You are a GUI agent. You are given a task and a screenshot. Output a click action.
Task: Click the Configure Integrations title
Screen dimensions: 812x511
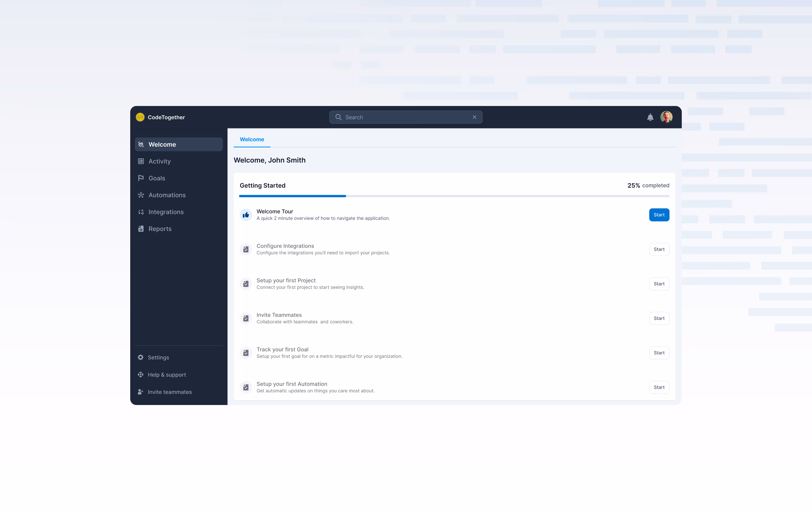[285, 246]
